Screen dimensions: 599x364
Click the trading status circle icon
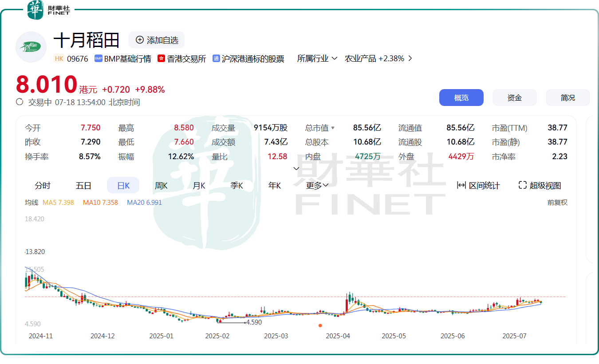coord(20,102)
